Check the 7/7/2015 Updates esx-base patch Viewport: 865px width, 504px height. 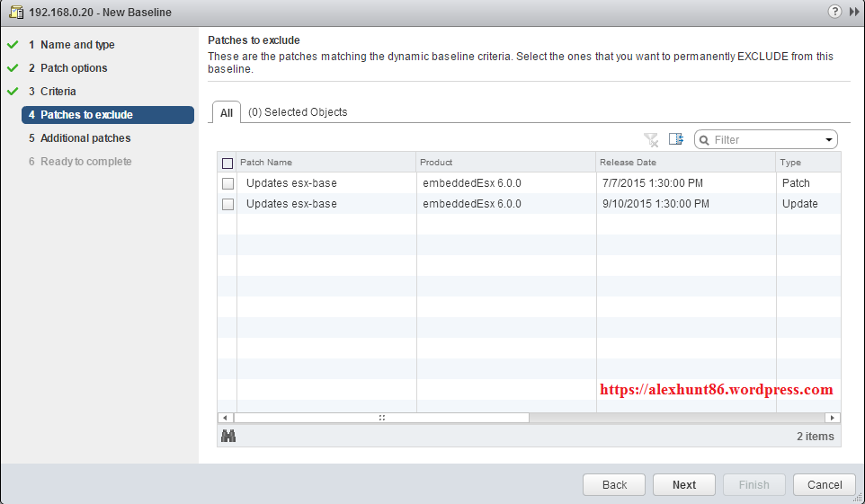coord(227,183)
